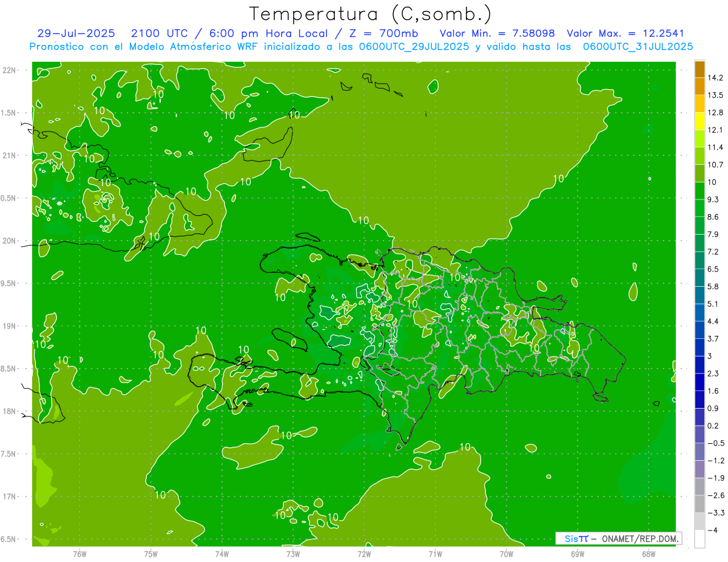This screenshot has height=562, width=728.
Task: Click the "6.5" color scale value
Action: click(x=713, y=269)
